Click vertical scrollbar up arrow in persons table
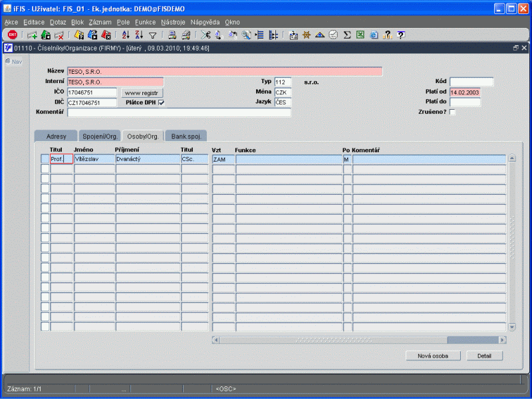The width and height of the screenshot is (532, 399). coord(511,158)
